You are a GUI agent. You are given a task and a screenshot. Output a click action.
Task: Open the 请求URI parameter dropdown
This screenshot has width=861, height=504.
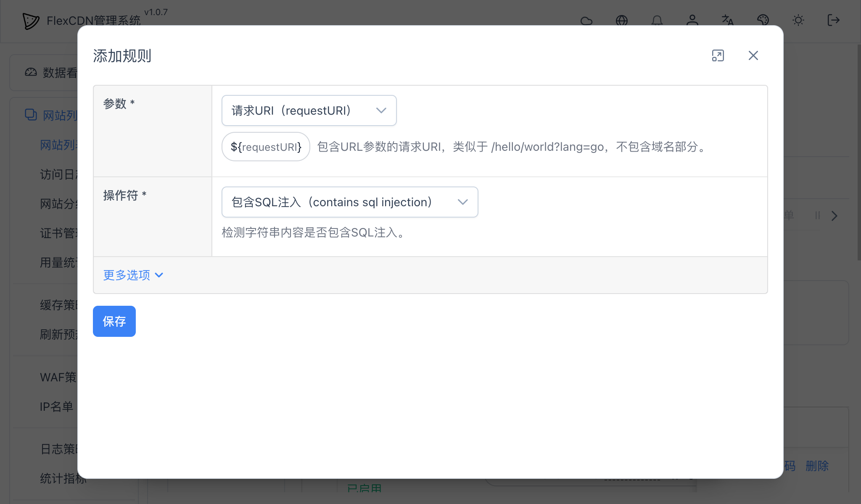[309, 110]
